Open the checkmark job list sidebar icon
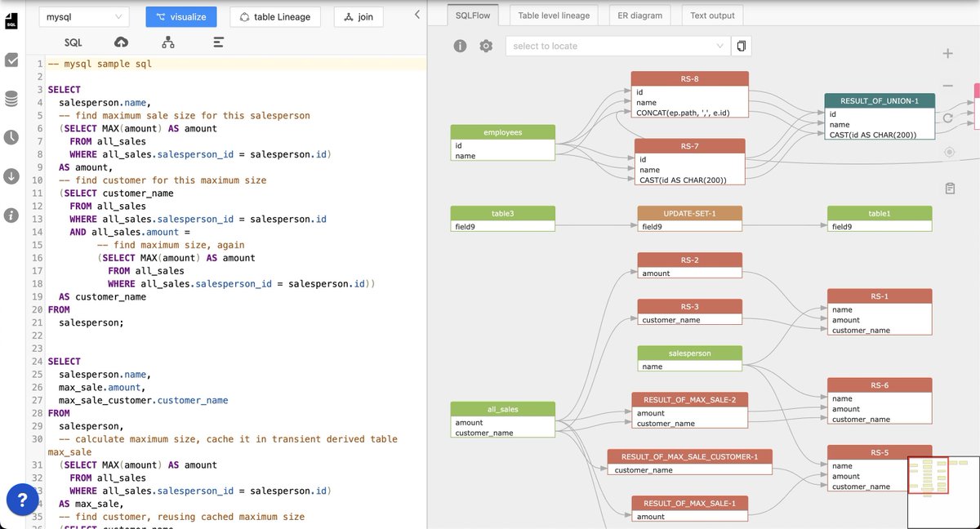The height and width of the screenshot is (529, 980). (x=11, y=60)
